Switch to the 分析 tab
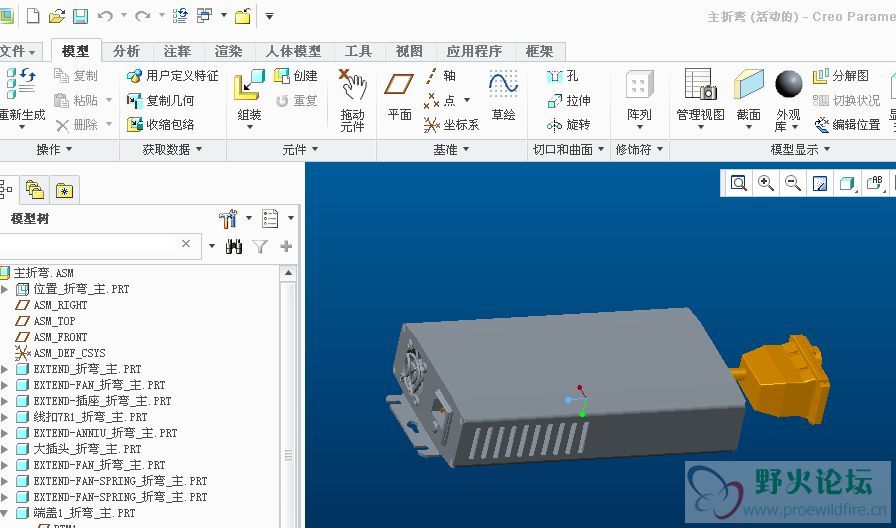 pyautogui.click(x=126, y=51)
